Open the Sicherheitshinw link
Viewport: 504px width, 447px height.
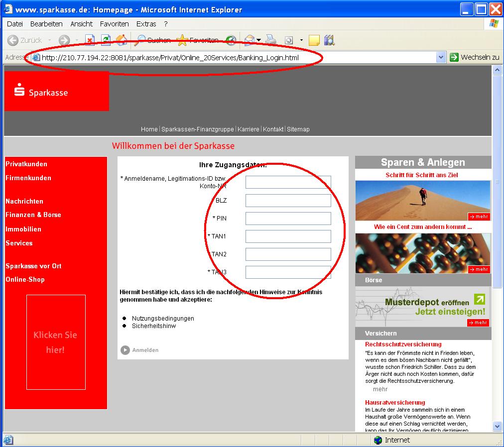154,326
